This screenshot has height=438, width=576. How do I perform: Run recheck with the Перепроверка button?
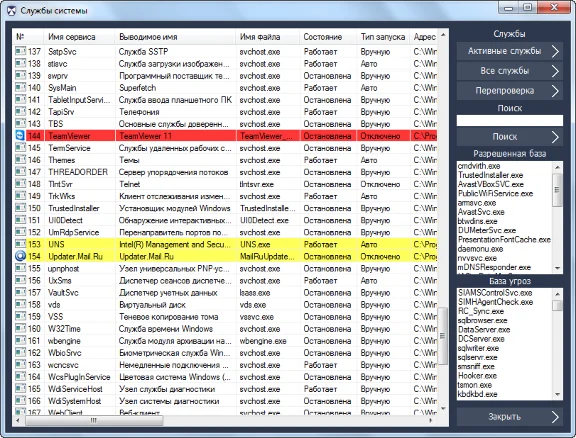click(x=510, y=91)
